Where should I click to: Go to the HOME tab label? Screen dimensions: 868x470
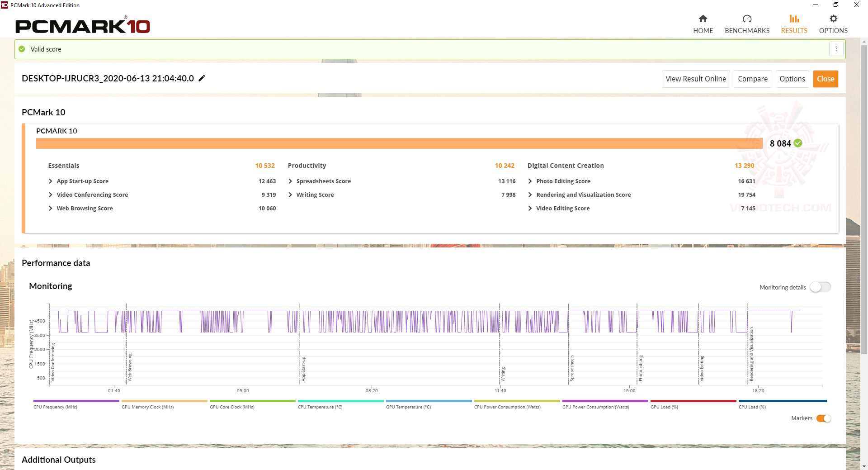pos(703,31)
